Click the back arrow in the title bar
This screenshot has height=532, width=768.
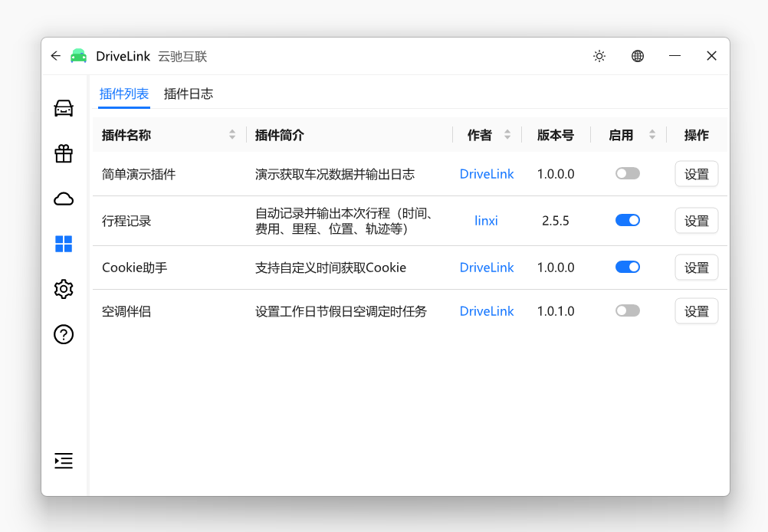tap(55, 56)
